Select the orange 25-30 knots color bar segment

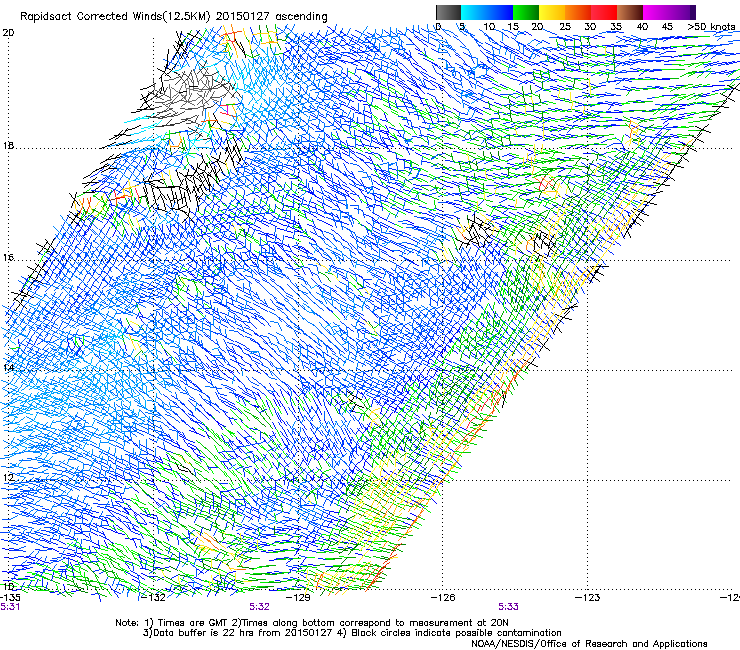pyautogui.click(x=578, y=12)
